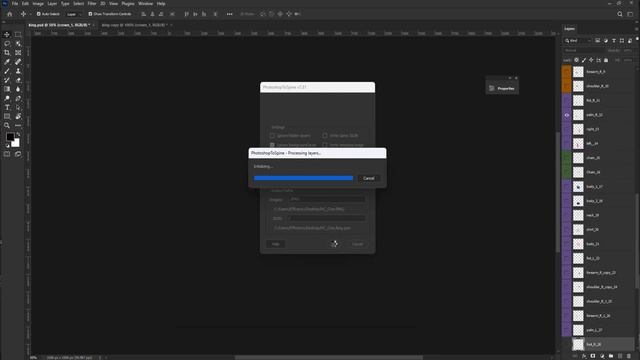640x360 pixels.
Task: Select the Eyedropper tool
Action: pyautogui.click(x=7, y=62)
